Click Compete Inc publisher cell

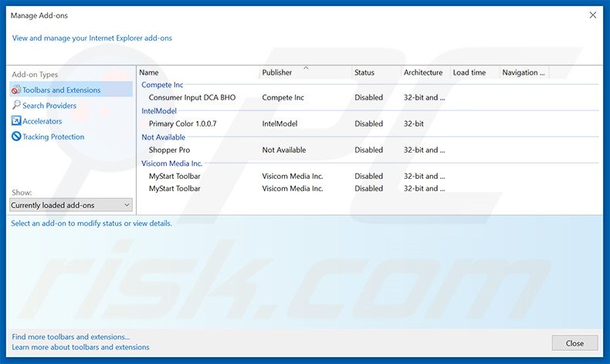(283, 97)
